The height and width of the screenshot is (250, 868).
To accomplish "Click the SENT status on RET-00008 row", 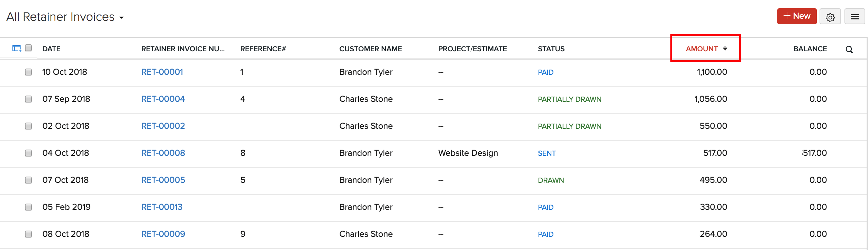I will (x=547, y=153).
